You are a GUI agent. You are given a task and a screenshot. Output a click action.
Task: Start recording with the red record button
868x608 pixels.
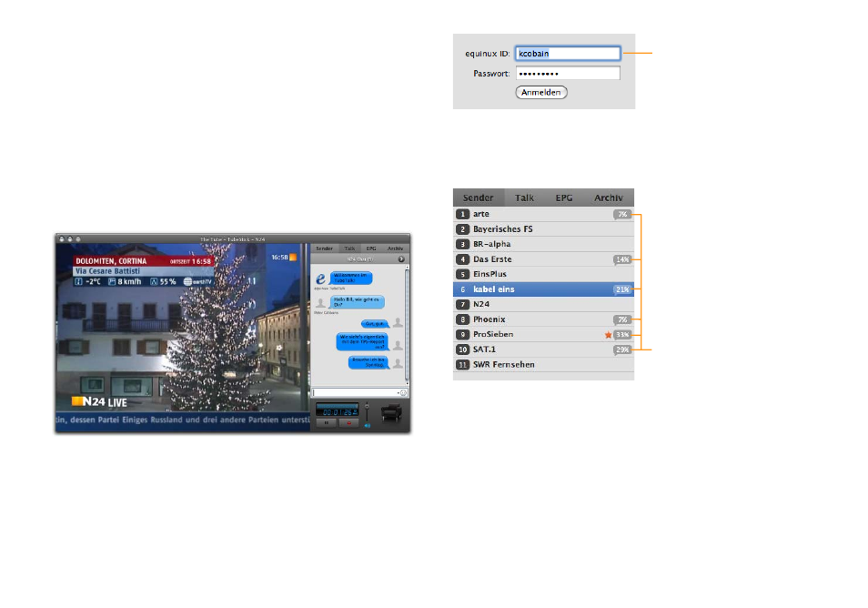pyautogui.click(x=348, y=423)
